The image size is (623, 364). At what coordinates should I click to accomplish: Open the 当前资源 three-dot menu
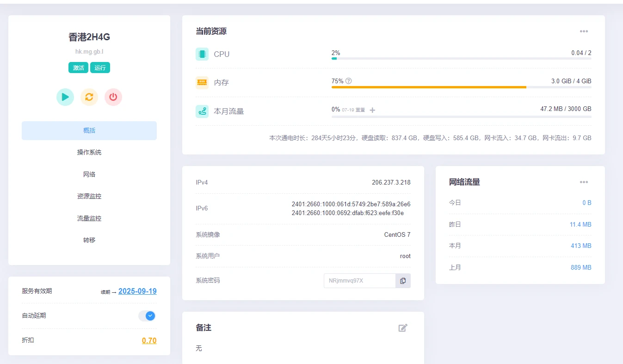pos(584,31)
